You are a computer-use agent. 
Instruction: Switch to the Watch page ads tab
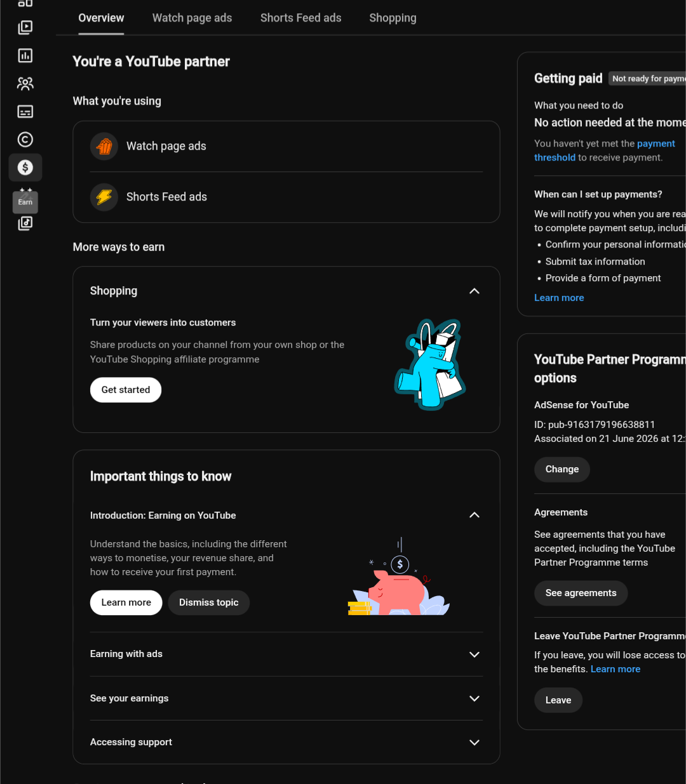point(192,18)
